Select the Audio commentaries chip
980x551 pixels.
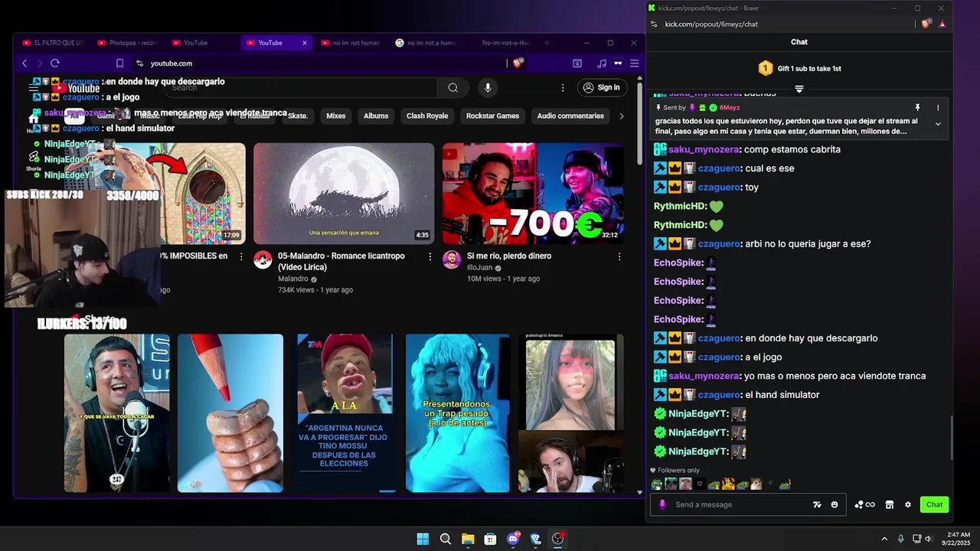tap(570, 116)
